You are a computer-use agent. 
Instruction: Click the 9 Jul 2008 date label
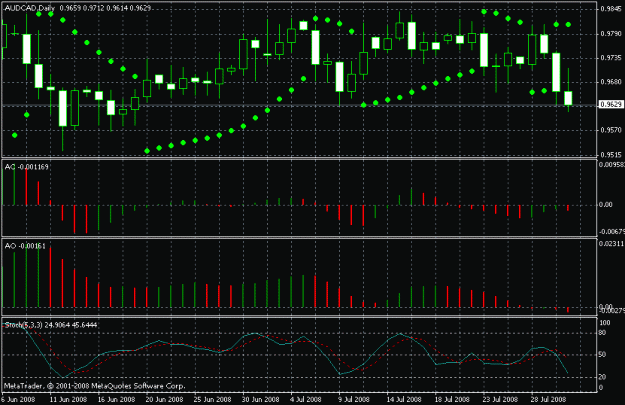pos(354,399)
